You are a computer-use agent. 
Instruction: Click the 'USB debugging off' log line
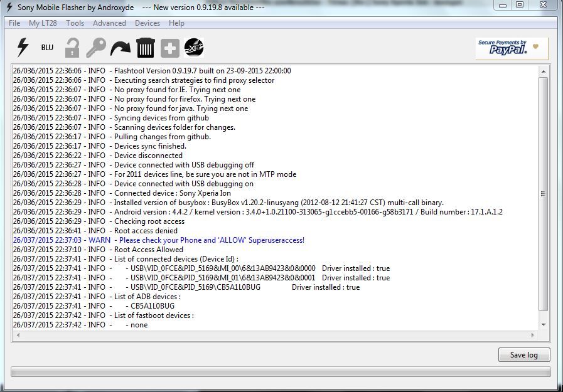click(134, 165)
